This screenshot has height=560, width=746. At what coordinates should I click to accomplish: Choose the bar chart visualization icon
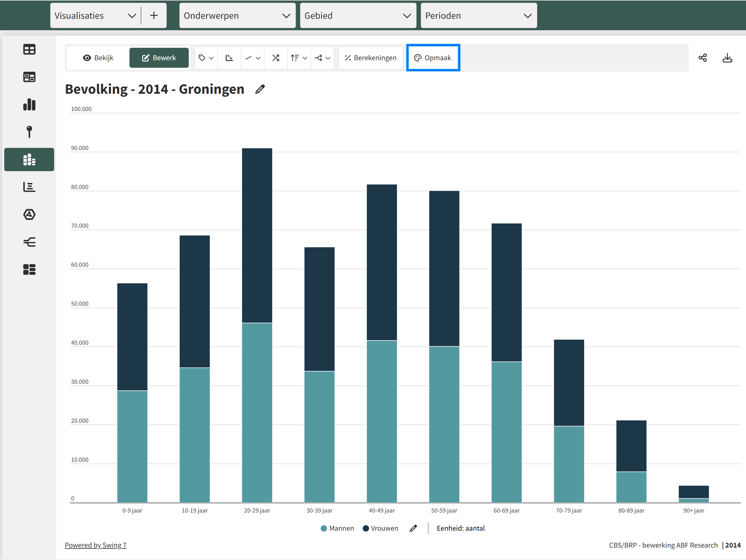(29, 105)
